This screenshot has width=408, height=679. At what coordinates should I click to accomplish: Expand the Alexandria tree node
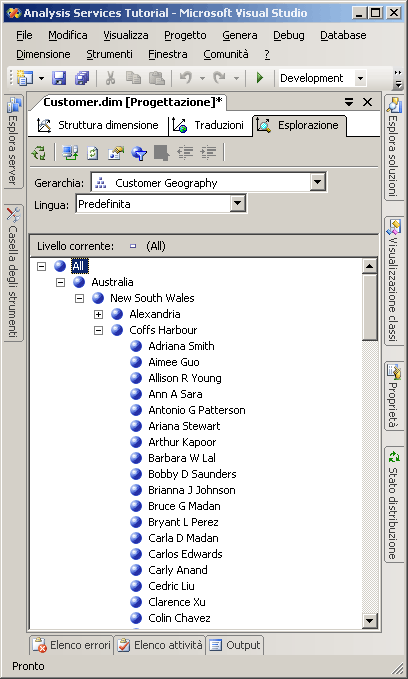99,314
